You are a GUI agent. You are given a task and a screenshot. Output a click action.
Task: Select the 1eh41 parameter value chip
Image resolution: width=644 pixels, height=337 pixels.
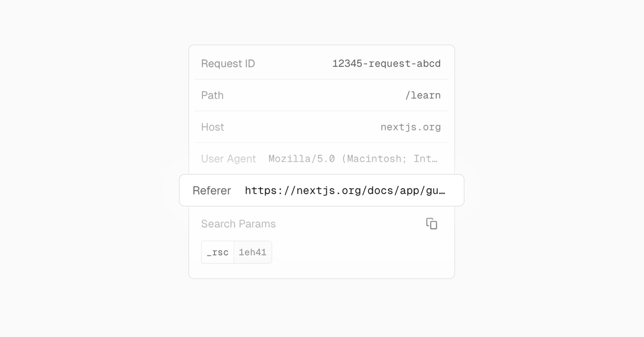253,252
